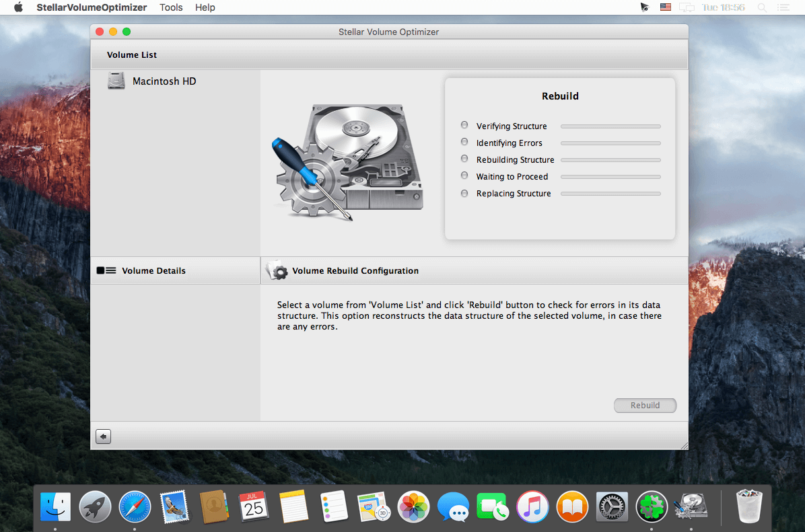Click the Rebuilding Structure progress bar

[610, 160]
